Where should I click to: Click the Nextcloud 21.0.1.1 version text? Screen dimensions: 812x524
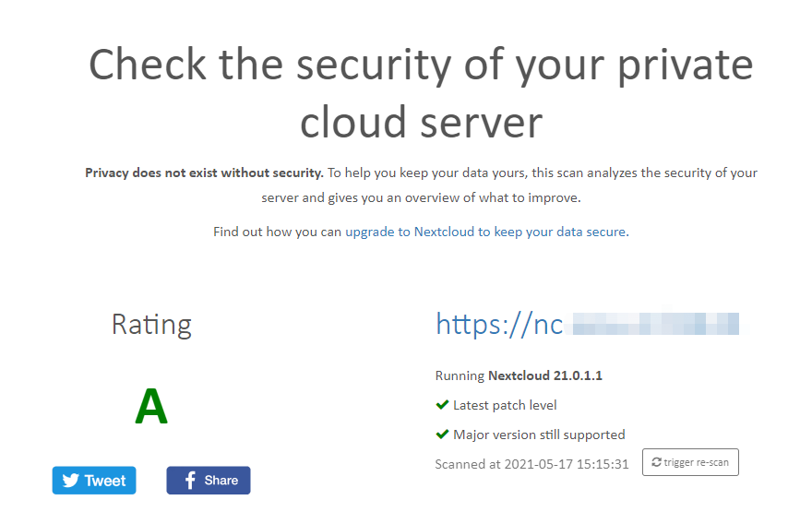[x=545, y=375]
